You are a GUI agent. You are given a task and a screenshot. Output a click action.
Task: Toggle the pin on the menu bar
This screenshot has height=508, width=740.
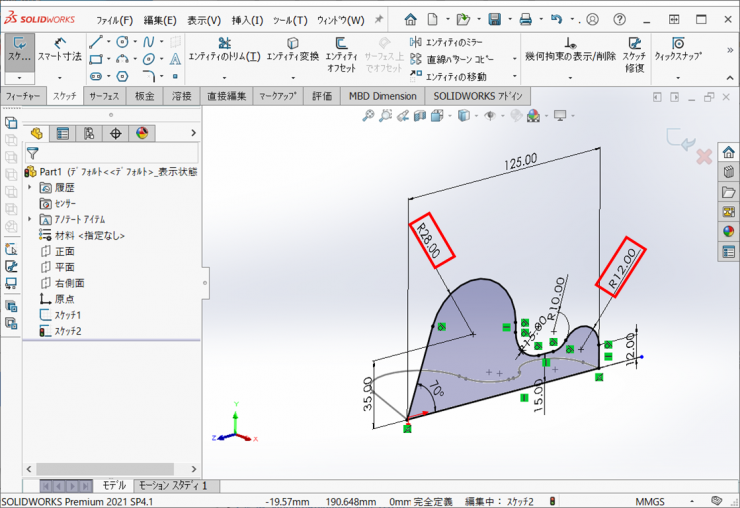379,20
